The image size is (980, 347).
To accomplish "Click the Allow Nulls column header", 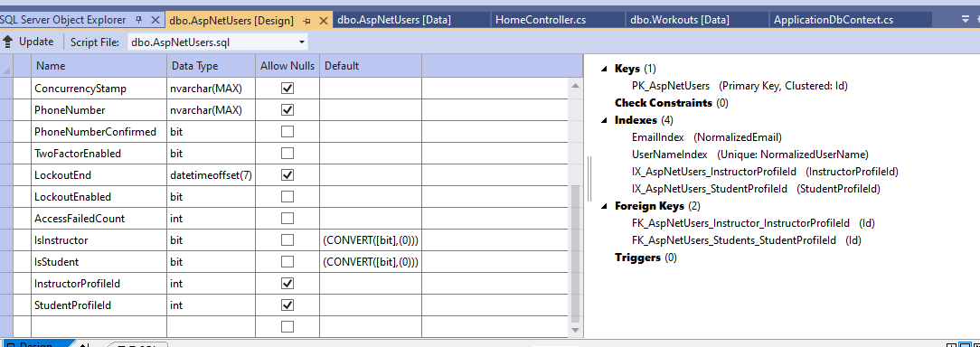I will tap(287, 66).
